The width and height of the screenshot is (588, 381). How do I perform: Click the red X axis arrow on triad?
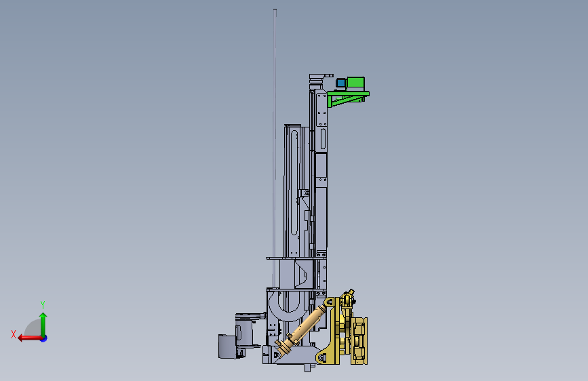[30, 338]
